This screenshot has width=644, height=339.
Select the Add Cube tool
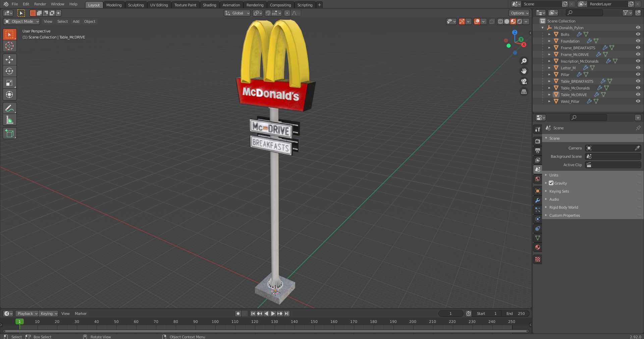(9, 133)
